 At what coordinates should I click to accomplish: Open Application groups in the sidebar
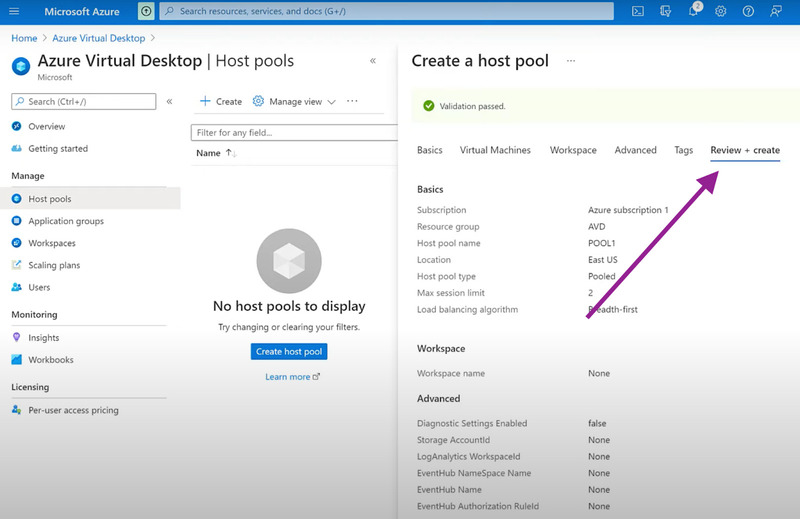[66, 221]
